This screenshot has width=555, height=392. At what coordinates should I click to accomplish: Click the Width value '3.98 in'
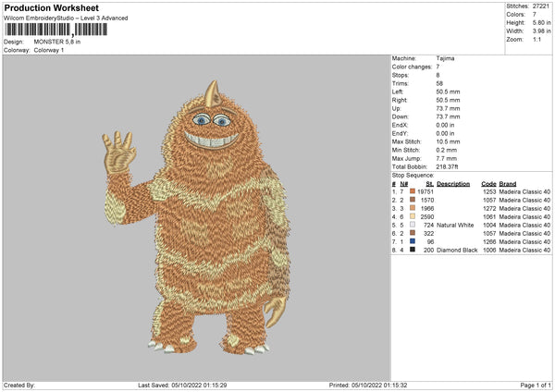541,31
